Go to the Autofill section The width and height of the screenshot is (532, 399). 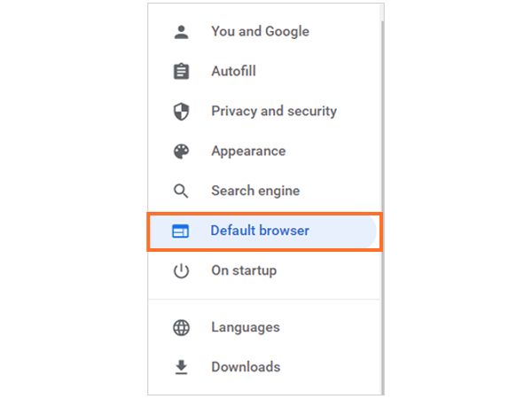234,72
